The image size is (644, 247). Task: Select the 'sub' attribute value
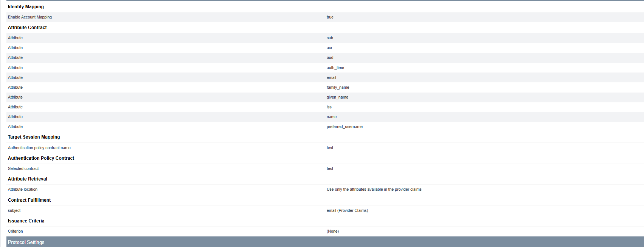tap(330, 38)
